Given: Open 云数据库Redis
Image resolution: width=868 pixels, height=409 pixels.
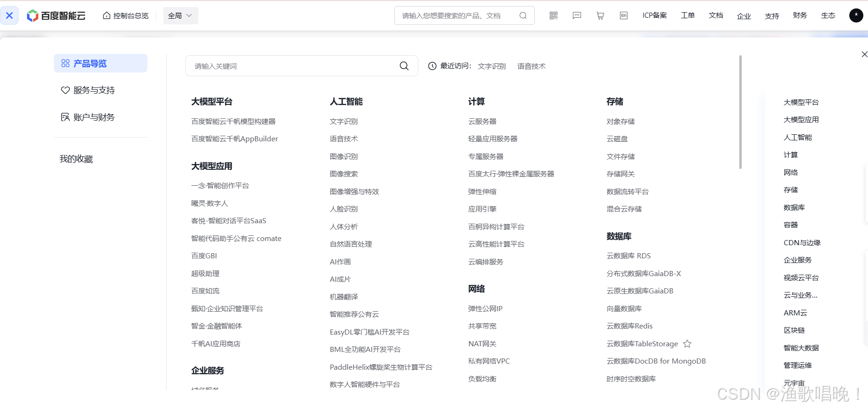Looking at the screenshot, I should tap(630, 326).
